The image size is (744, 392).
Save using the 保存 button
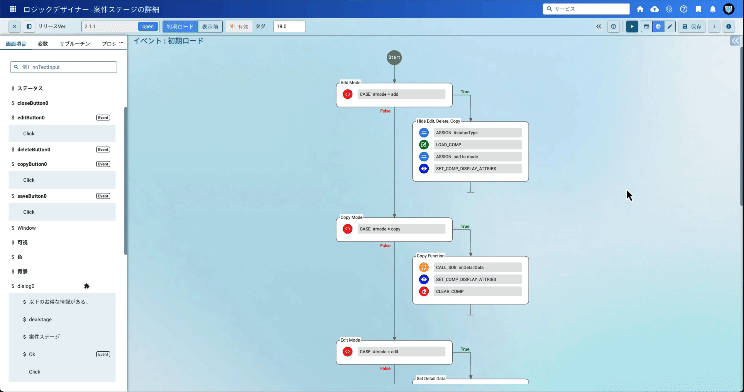[692, 27]
